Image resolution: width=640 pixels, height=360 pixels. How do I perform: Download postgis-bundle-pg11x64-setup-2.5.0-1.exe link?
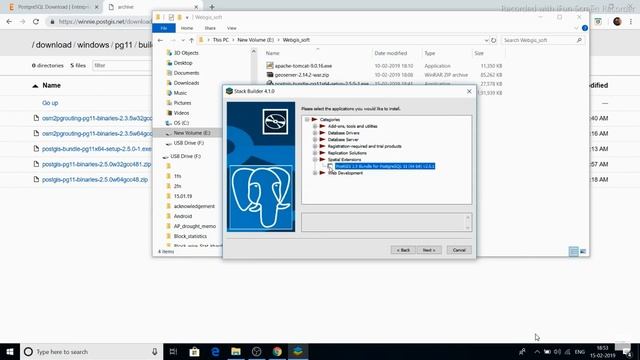pyautogui.click(x=97, y=149)
